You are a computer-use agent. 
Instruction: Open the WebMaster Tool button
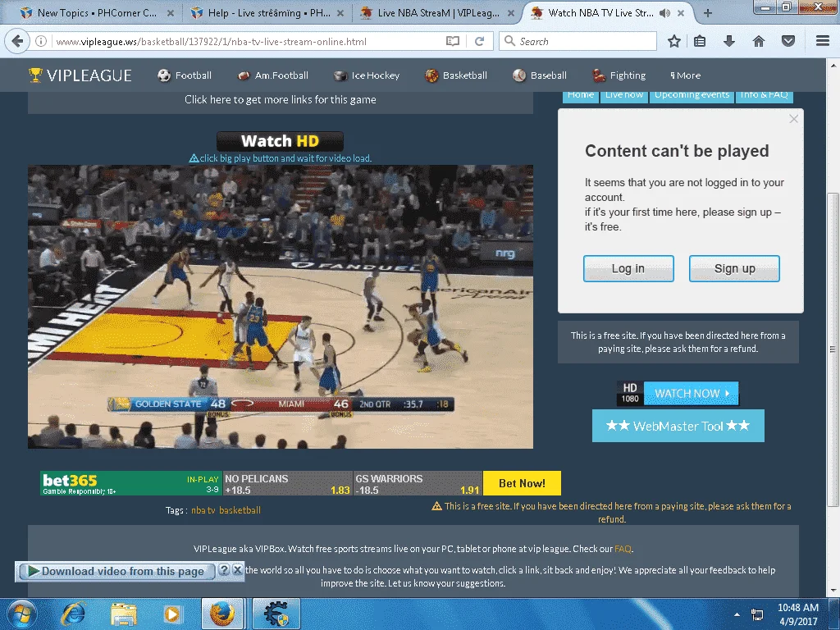678,426
